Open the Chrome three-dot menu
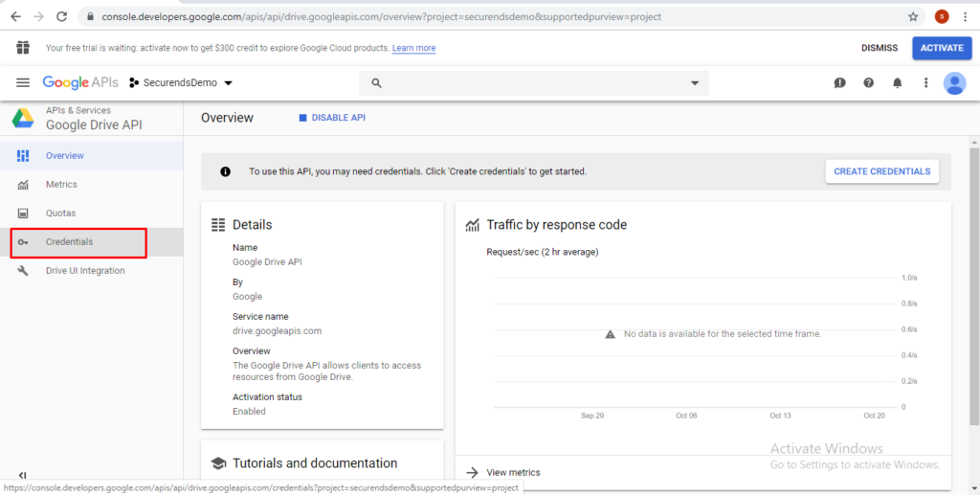 (x=965, y=17)
